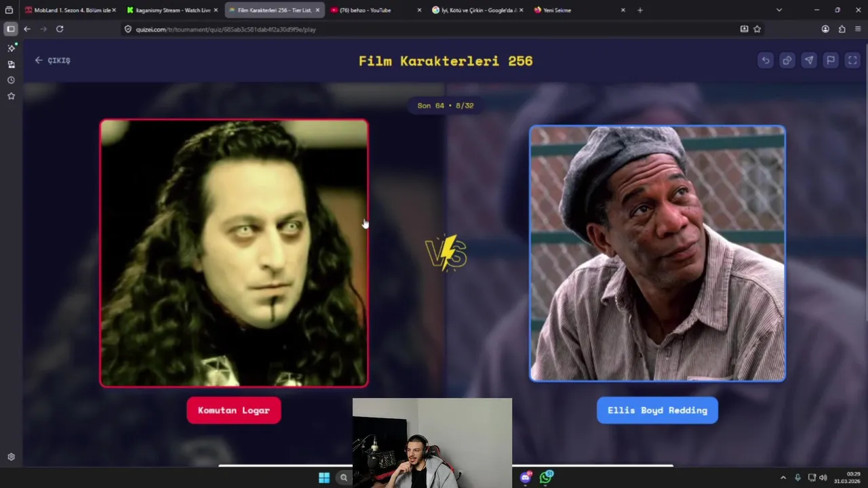Close the kaganismy Stream tab
The height and width of the screenshot is (488, 868).
tap(216, 10)
